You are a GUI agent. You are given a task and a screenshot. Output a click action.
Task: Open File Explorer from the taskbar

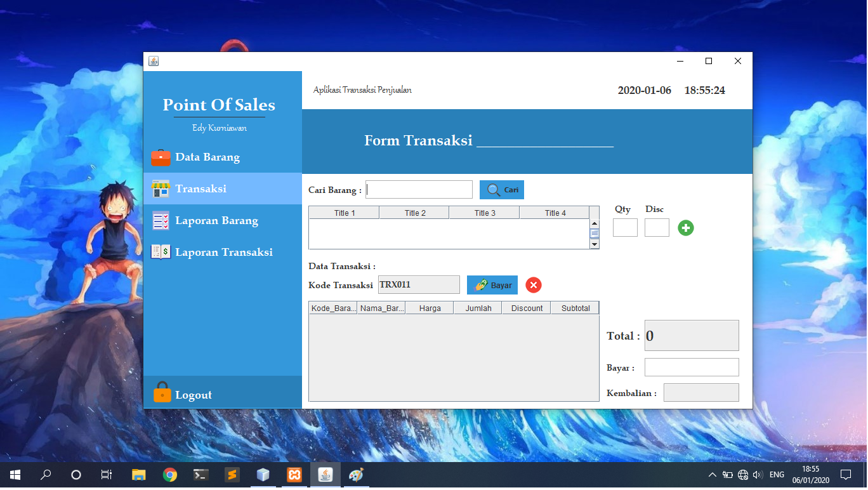point(139,474)
